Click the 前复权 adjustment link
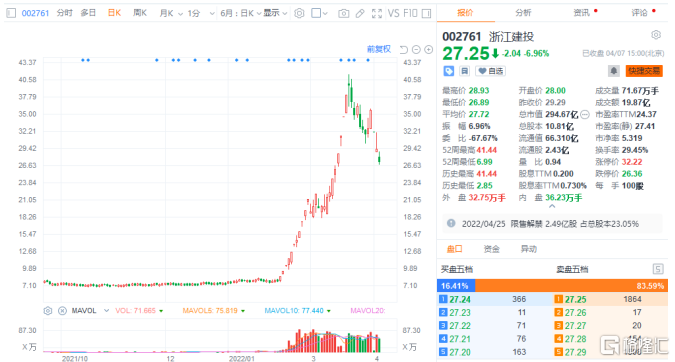675x362 pixels. pos(379,49)
